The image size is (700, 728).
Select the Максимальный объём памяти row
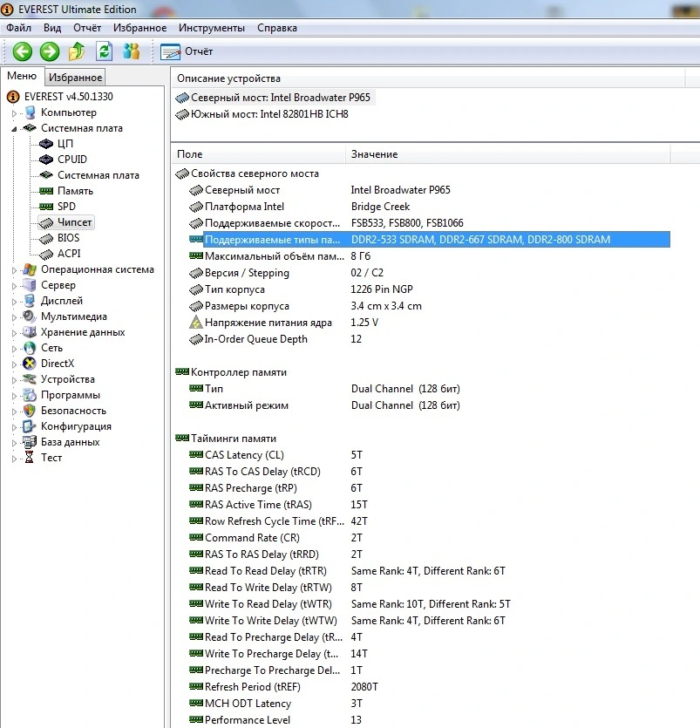click(430, 256)
